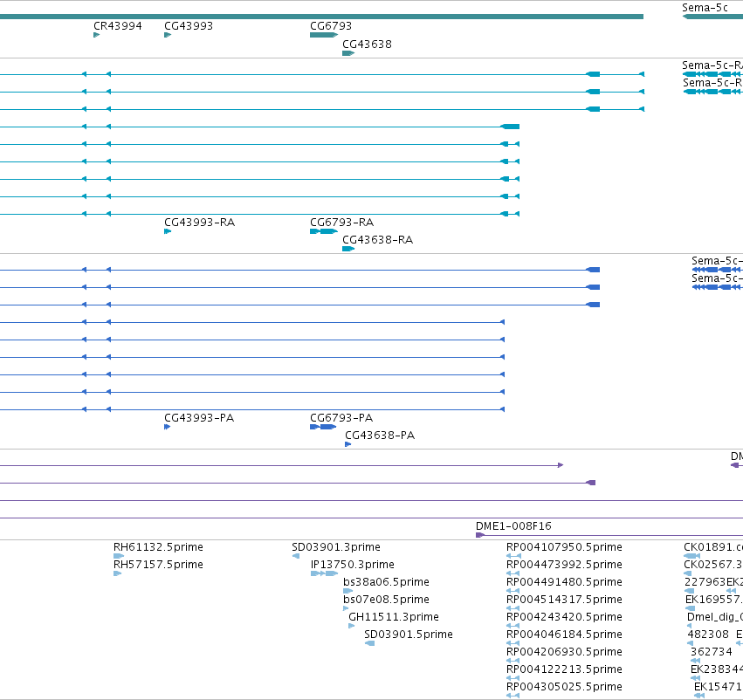Select the RP004514317.5prime label

564,600
